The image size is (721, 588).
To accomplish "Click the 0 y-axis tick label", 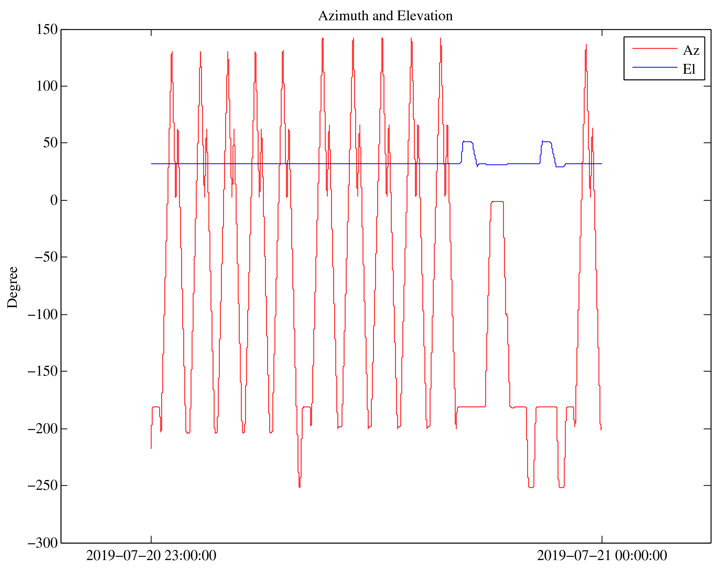I will click(x=54, y=200).
